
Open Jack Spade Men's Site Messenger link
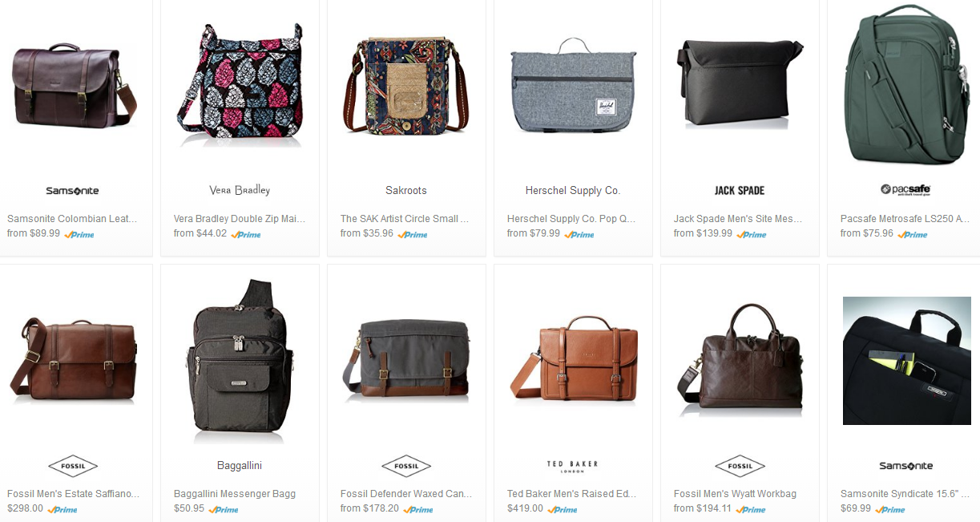tap(738, 218)
